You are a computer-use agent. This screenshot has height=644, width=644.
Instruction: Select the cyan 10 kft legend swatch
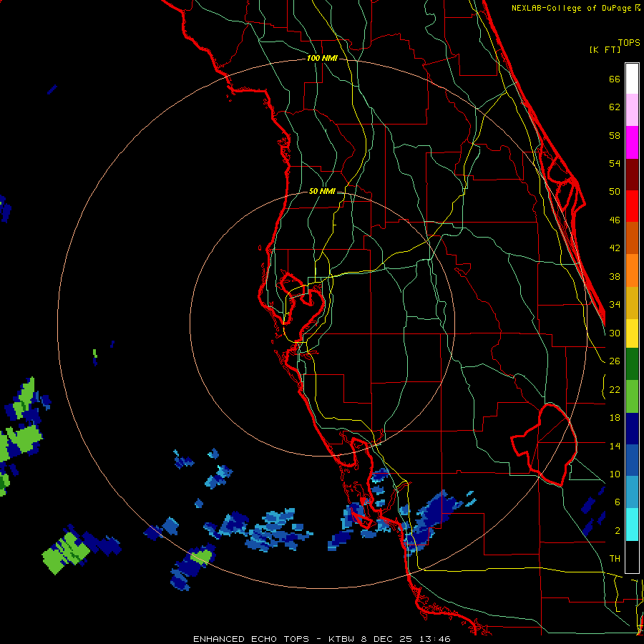coord(632,525)
